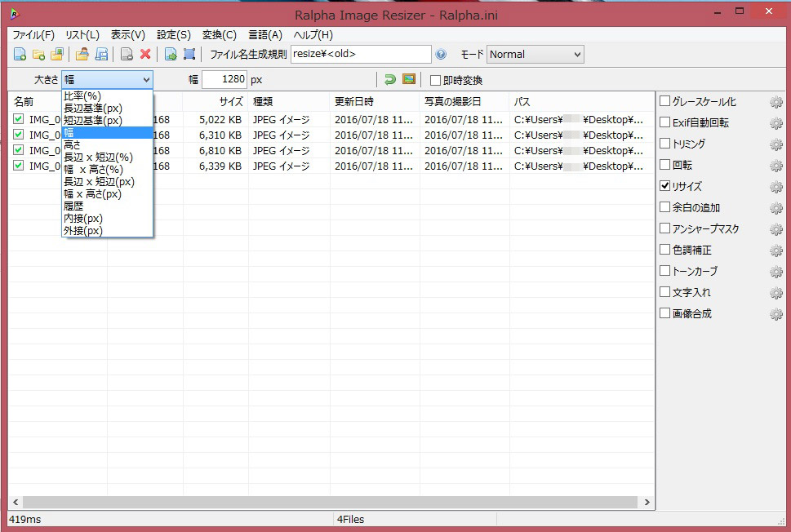Image resolution: width=791 pixels, height=532 pixels.
Task: Click the green arrow convert icon
Action: (390, 79)
